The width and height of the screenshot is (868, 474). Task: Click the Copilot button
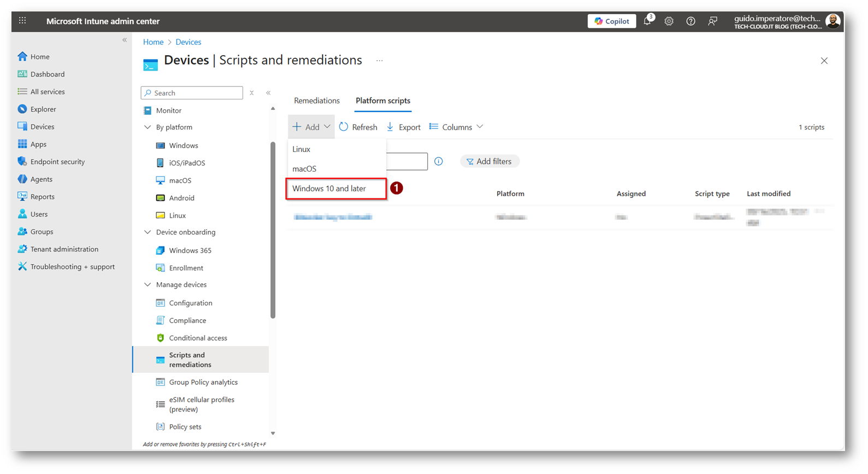coord(611,21)
